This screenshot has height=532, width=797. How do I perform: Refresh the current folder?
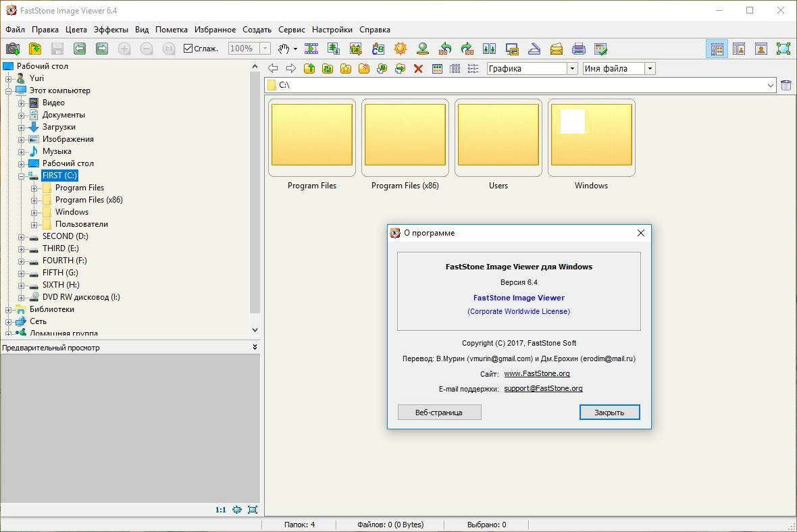point(328,69)
